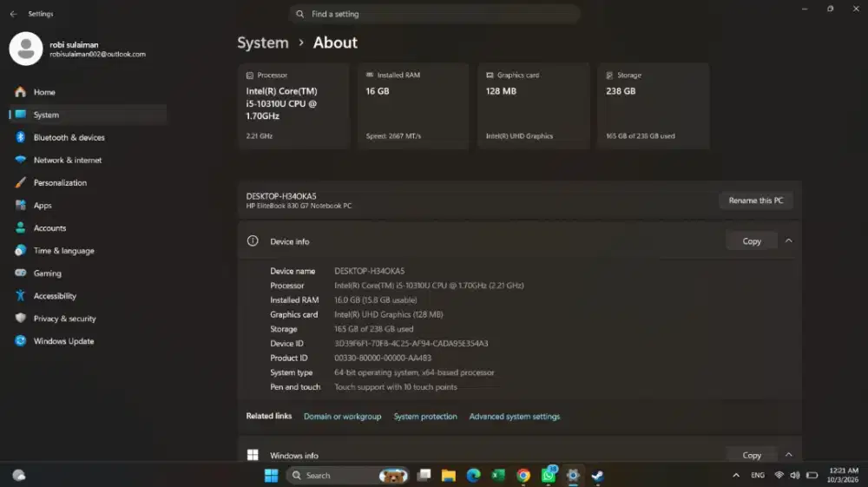Click the Graphics card info card
Screen dimensions: 868x487
point(534,106)
